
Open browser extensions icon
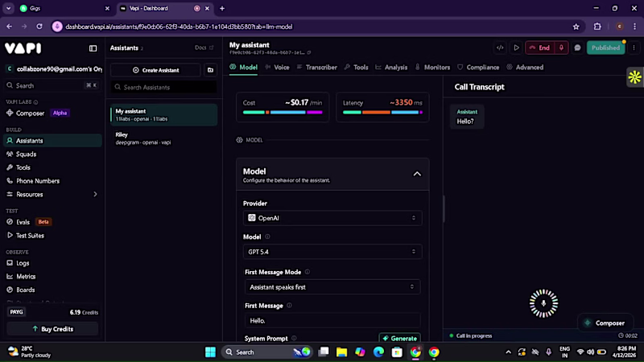pos(597,27)
